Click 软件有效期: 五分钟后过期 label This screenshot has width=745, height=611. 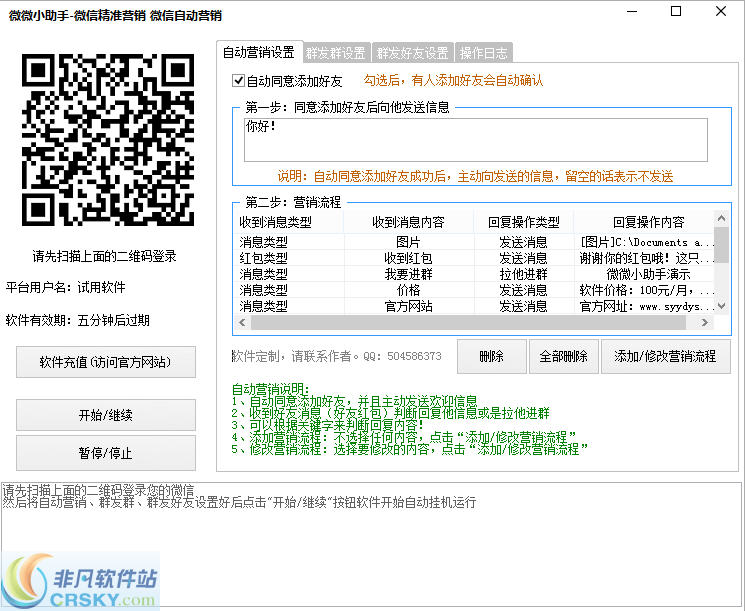78,320
